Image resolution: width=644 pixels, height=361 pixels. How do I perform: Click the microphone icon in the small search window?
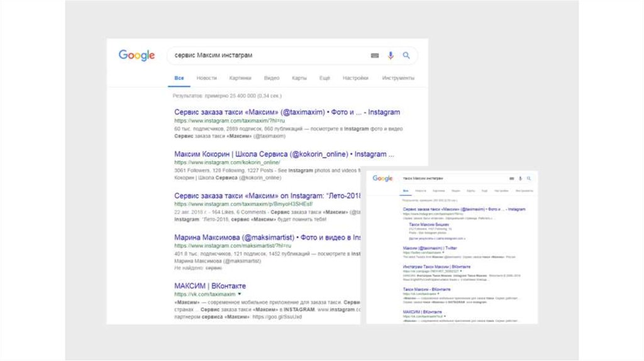coord(520,179)
